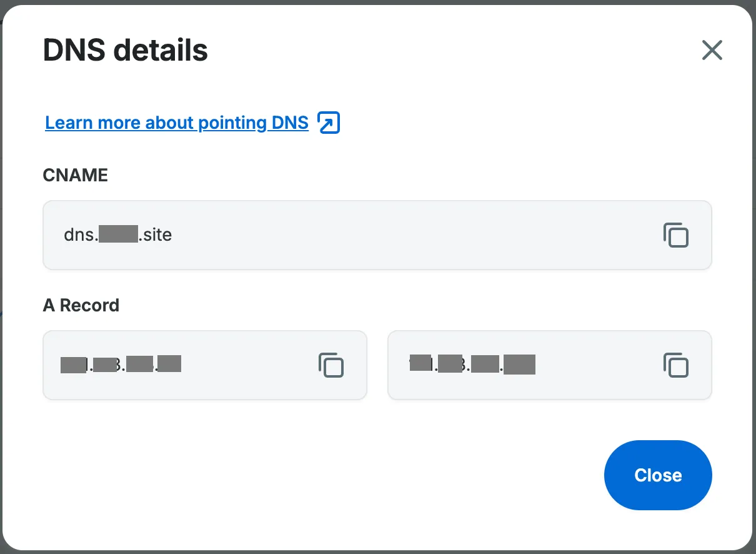Click the rightmost redacted IP address text
756x554 pixels.
tap(472, 365)
